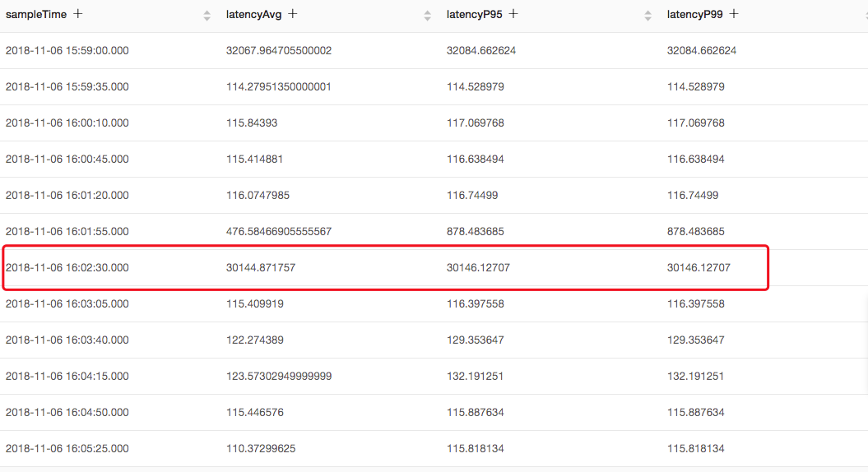The height and width of the screenshot is (472, 868).
Task: Click latencyAvg value 116.0747985
Action: [258, 196]
